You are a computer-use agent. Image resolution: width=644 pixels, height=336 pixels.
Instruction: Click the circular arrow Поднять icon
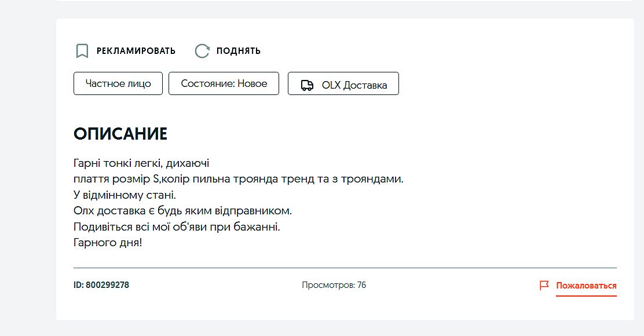click(x=202, y=51)
